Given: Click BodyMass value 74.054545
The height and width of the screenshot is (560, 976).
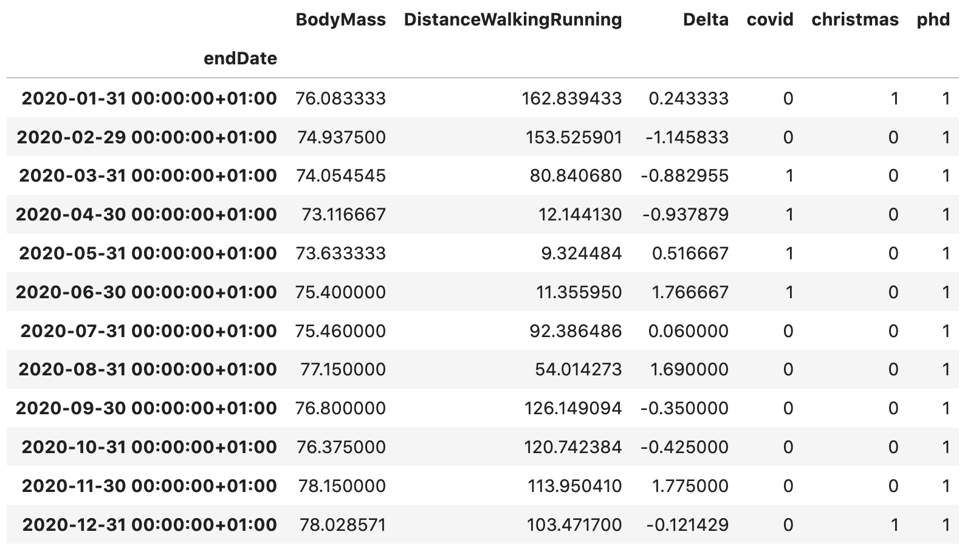Looking at the screenshot, I should click(340, 176).
